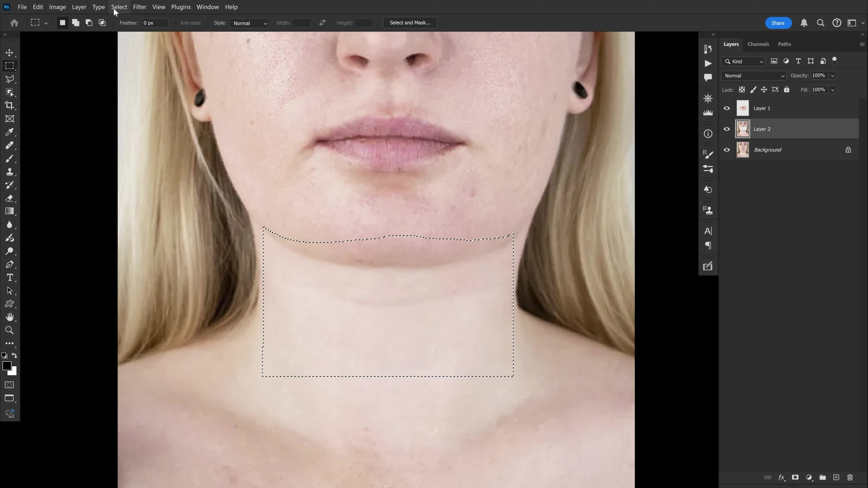Viewport: 868px width, 488px height.
Task: Hide Layer 2 using eye icon
Action: tap(727, 129)
